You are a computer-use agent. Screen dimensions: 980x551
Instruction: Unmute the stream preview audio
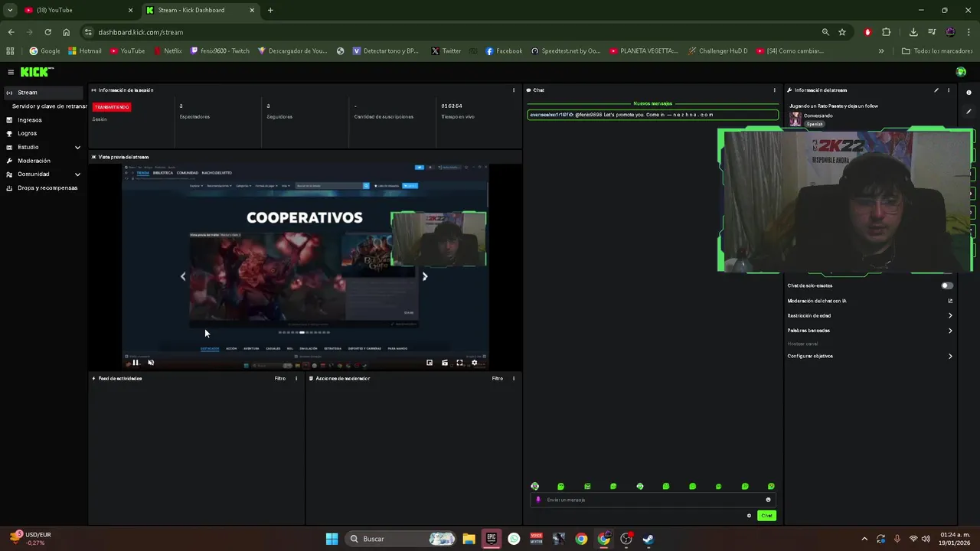coord(151,363)
